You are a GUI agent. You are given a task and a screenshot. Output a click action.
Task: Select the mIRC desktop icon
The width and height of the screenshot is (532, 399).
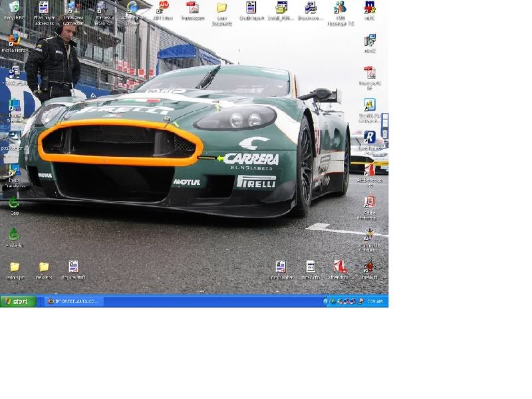click(370, 8)
